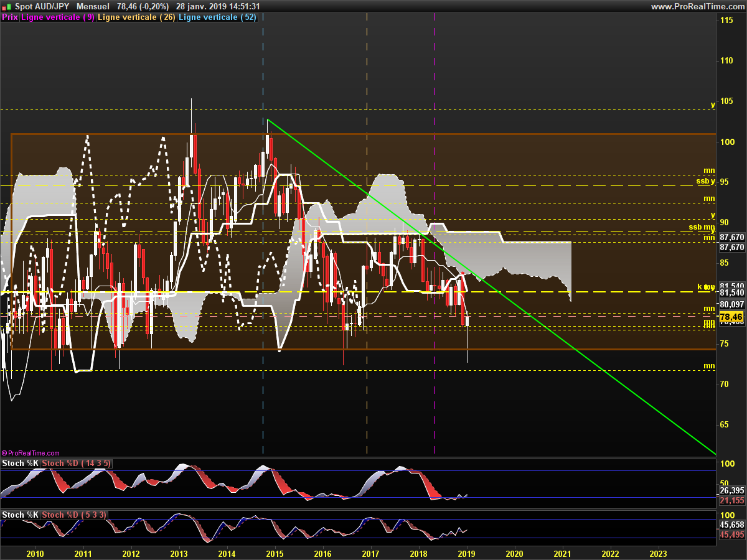Select Stoch %D (14 3 5) label
The height and width of the screenshot is (560, 747).
[77, 464]
